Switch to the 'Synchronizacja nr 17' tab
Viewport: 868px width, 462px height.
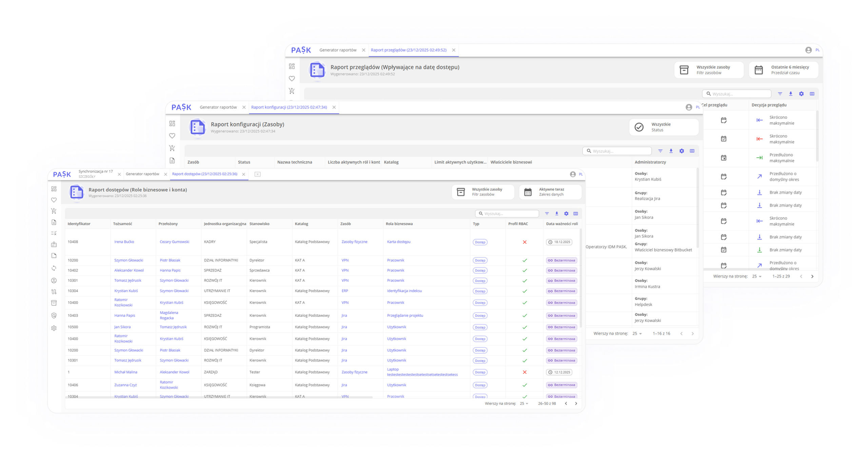[x=96, y=173]
